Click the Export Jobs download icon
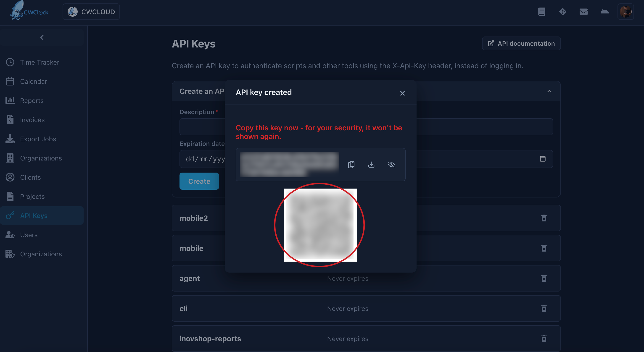 [10, 139]
